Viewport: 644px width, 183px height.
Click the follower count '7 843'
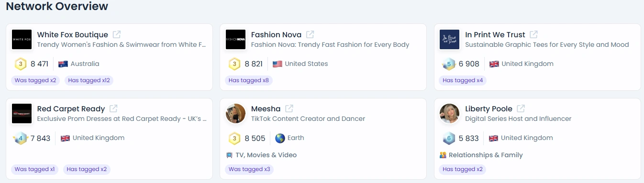40,138
